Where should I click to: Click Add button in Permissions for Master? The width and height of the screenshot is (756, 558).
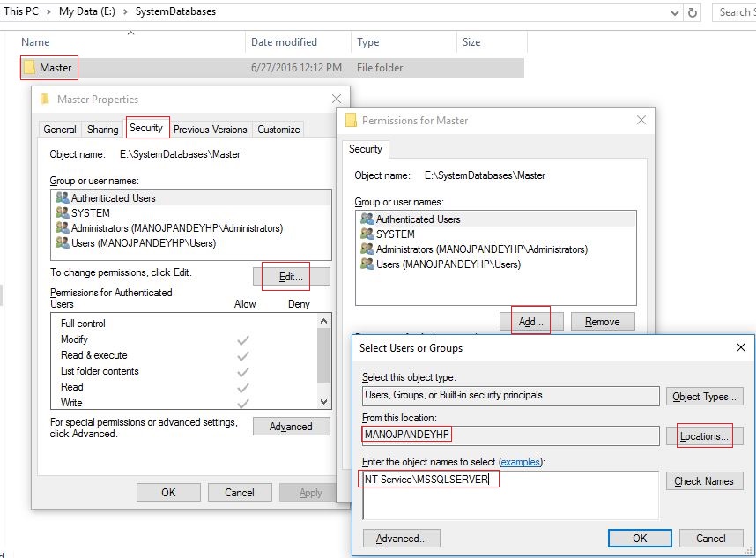[531, 322]
